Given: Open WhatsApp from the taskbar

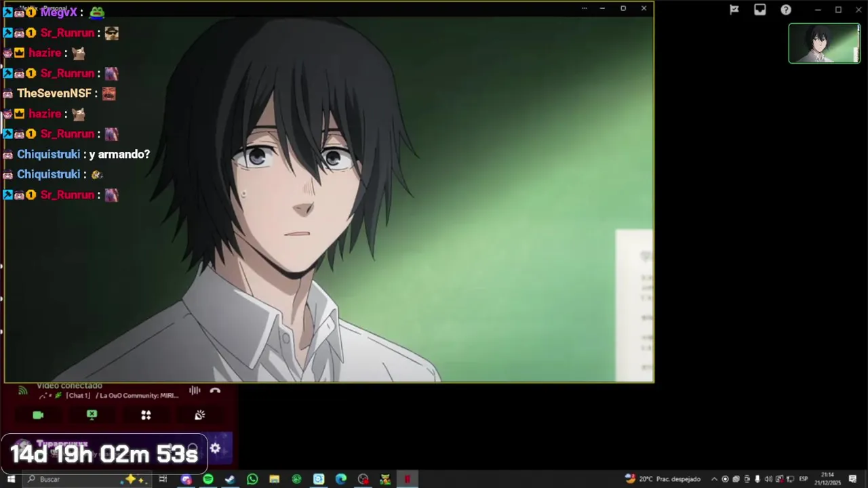Looking at the screenshot, I should click(x=252, y=479).
